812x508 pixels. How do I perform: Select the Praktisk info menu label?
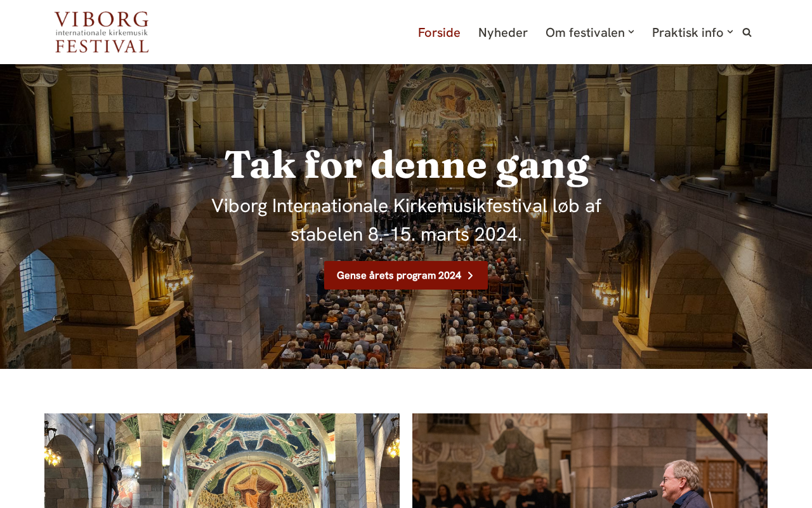688,32
